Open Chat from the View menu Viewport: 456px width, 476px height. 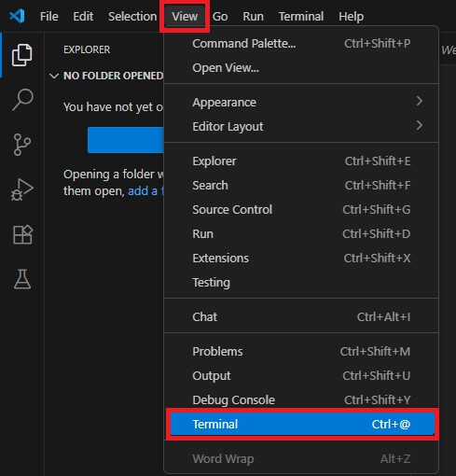[x=301, y=316]
